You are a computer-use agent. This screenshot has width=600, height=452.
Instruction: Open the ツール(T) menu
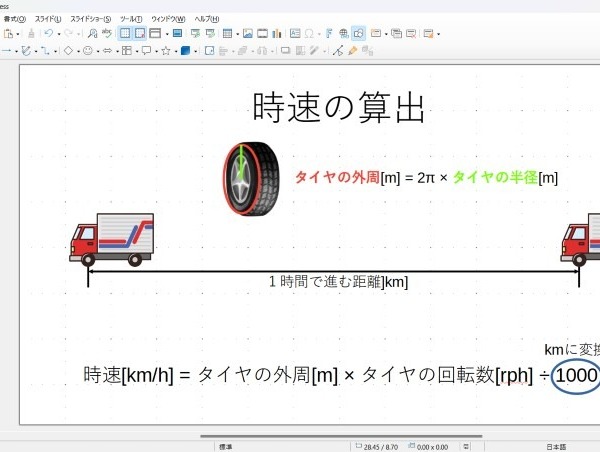131,19
